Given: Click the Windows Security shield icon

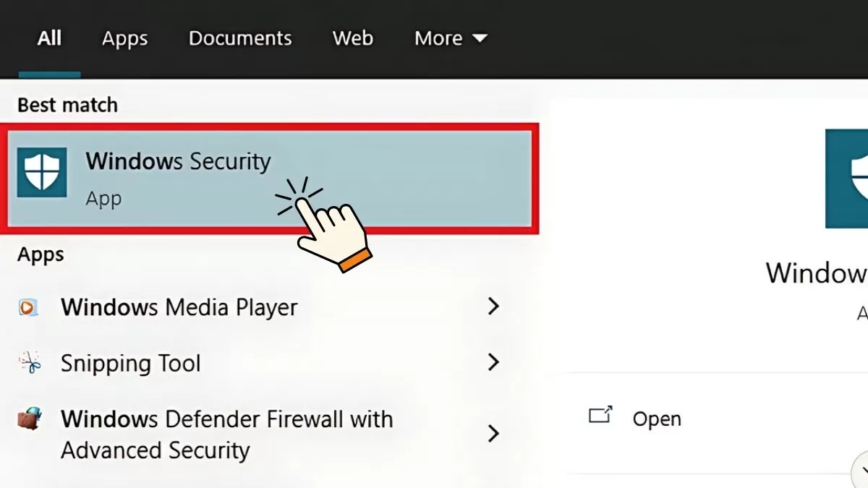Looking at the screenshot, I should (42, 172).
